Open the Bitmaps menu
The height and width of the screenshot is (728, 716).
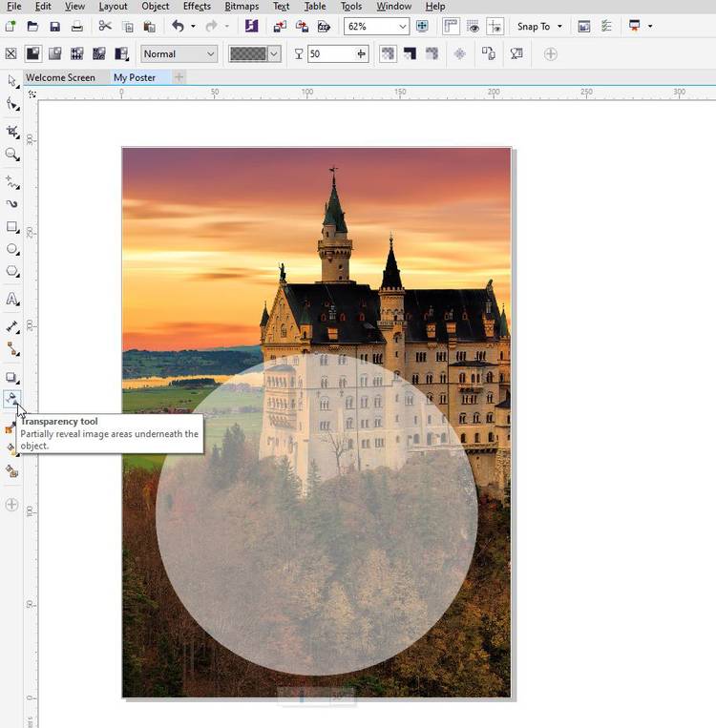coord(242,7)
